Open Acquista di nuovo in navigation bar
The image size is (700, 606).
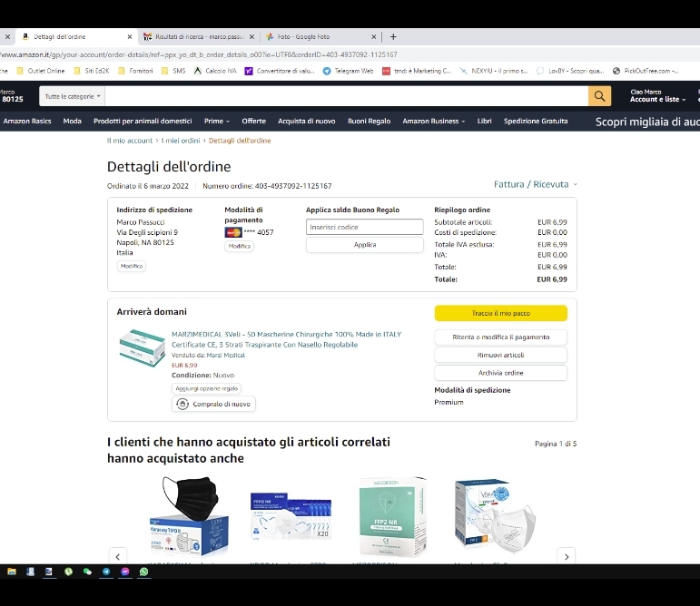pos(306,122)
